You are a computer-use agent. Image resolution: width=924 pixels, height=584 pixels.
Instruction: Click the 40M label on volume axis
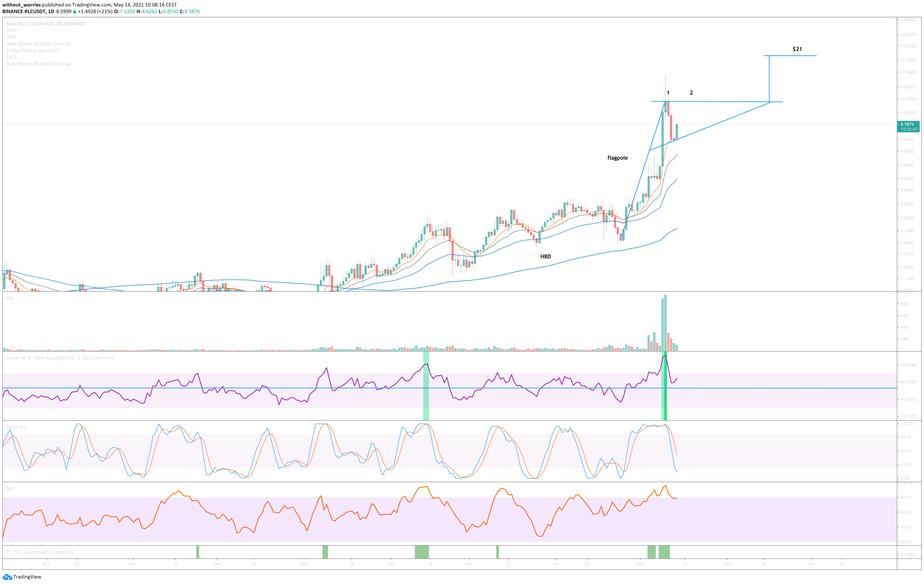(904, 328)
